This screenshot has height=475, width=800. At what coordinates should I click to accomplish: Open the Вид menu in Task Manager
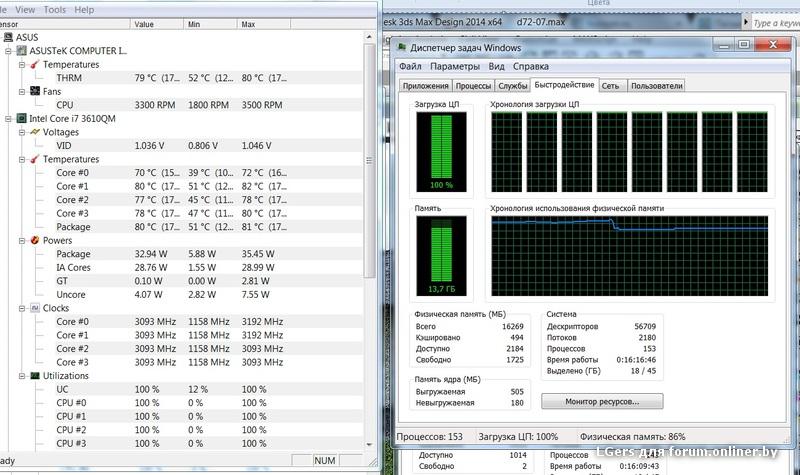coord(496,66)
